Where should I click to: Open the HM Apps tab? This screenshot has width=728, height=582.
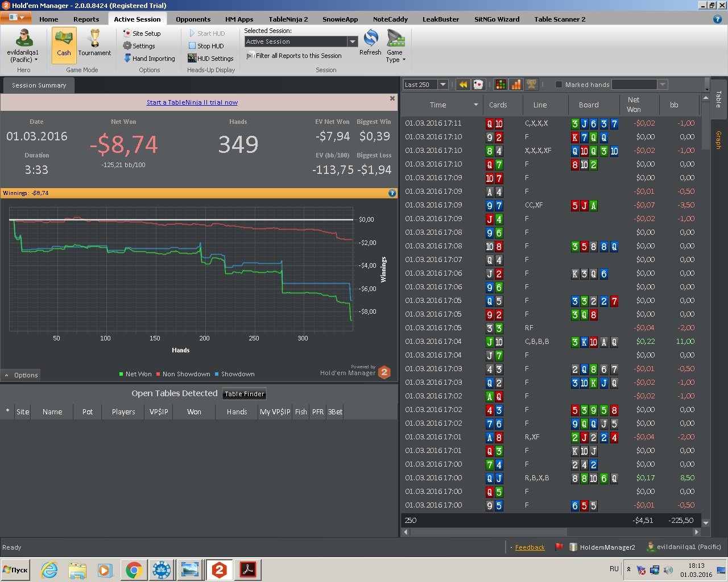tap(239, 19)
